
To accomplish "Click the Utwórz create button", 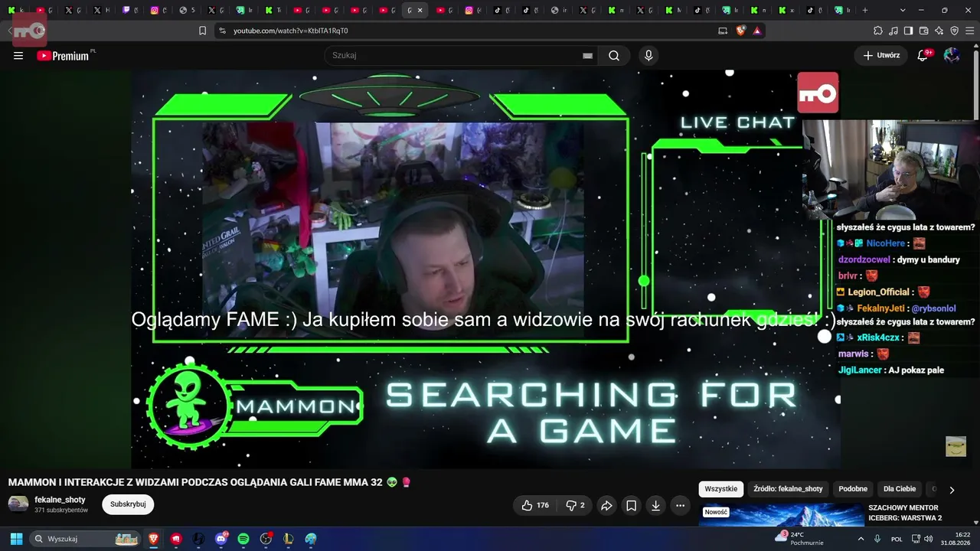I will point(881,55).
